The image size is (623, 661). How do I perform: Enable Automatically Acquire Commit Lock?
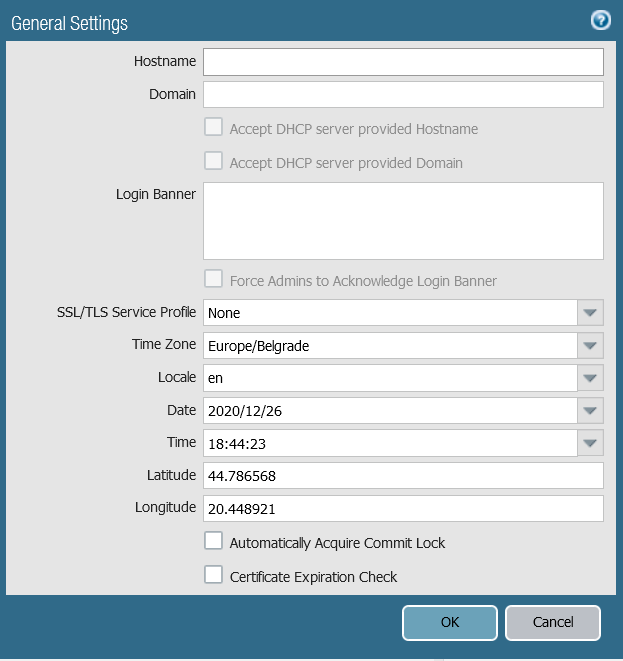click(213, 541)
